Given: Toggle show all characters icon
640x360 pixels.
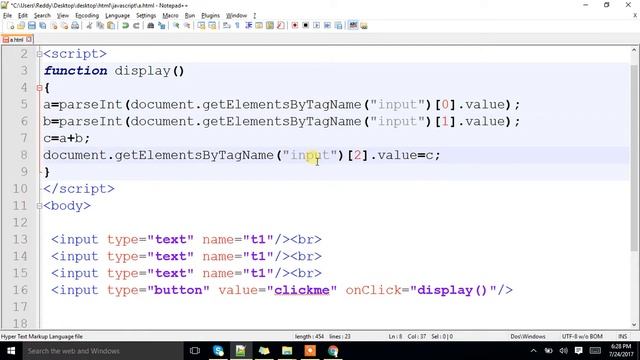Looking at the screenshot, I should coord(237,26).
